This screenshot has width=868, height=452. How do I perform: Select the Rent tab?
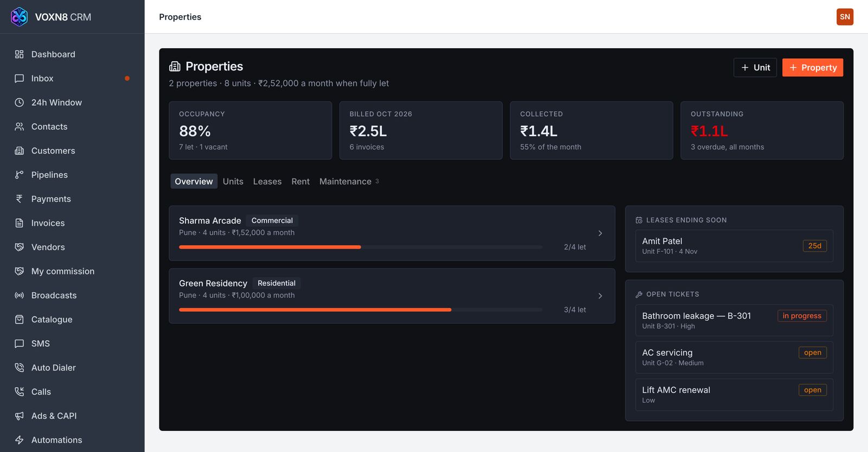[301, 181]
